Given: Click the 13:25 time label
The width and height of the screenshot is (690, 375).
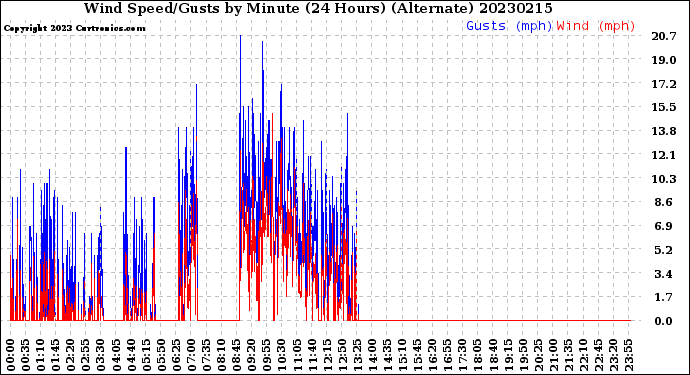Looking at the screenshot, I should pos(357,355).
